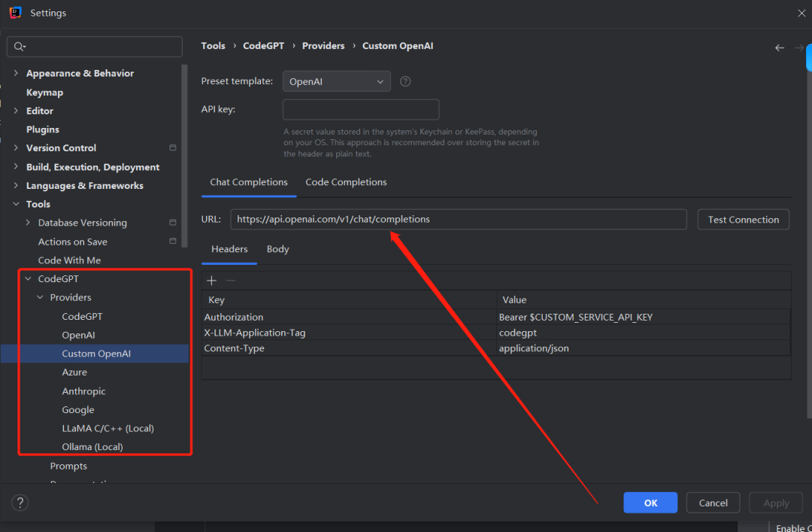
Task: Switch to the Code Completions tab
Action: click(346, 182)
